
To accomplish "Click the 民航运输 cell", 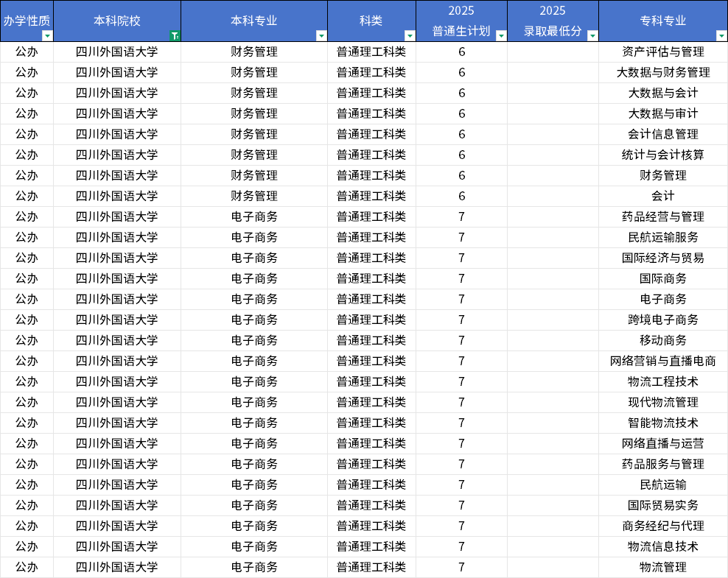I will pos(663,484).
